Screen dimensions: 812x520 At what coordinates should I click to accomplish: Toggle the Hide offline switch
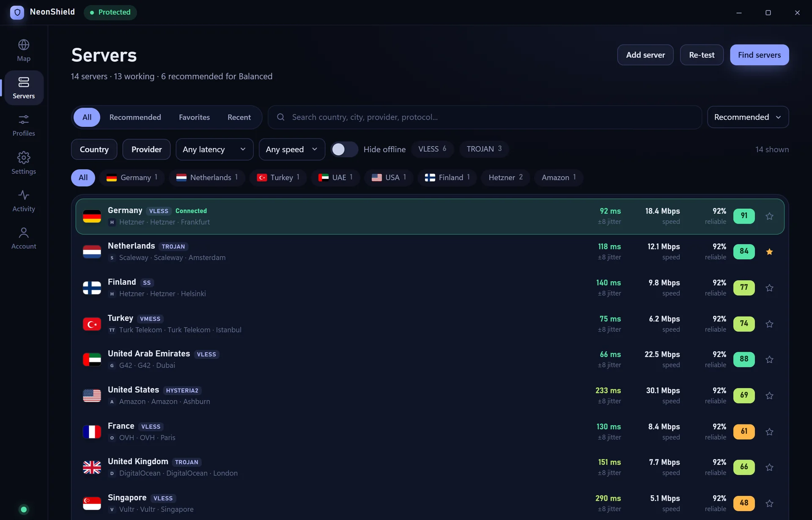click(344, 149)
